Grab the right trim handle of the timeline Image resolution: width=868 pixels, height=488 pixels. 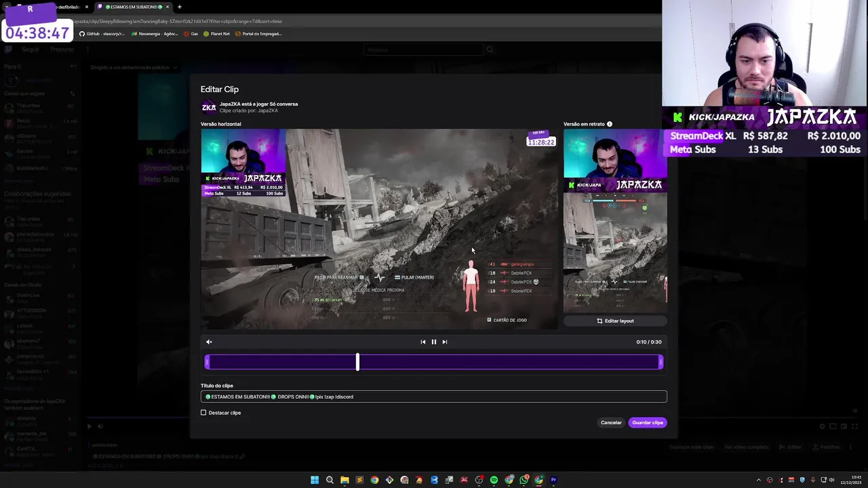pyautogui.click(x=660, y=363)
